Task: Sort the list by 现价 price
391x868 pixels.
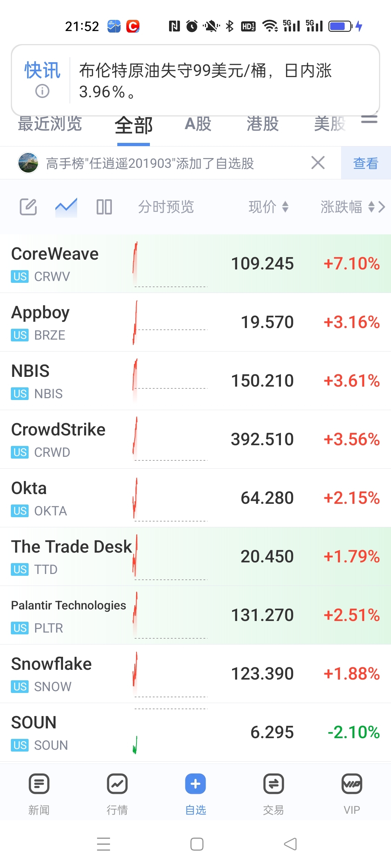Action: pos(269,207)
